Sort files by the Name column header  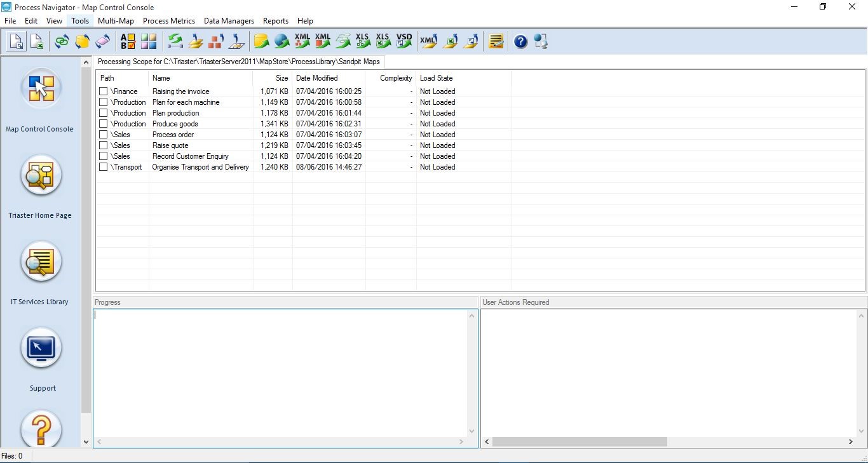(161, 77)
